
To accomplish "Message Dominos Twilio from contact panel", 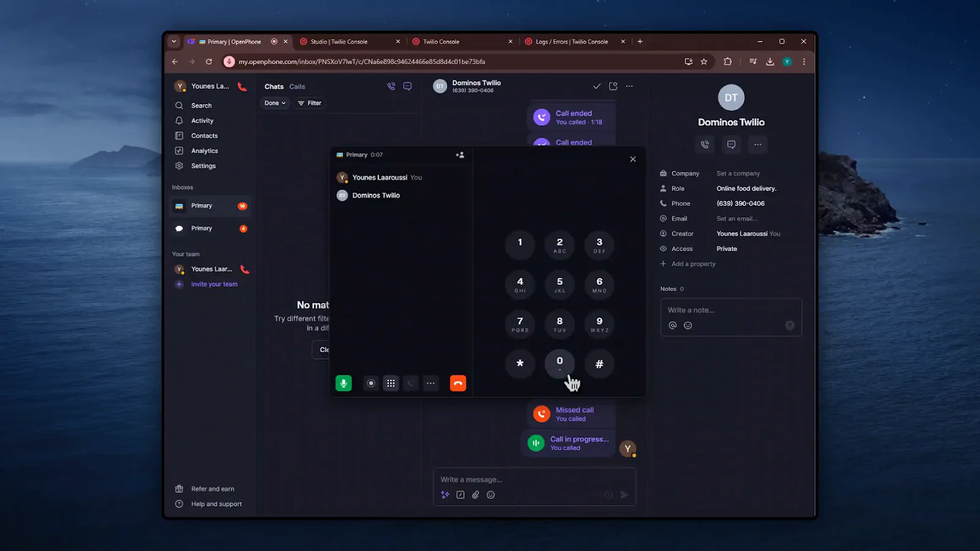I will 731,144.
